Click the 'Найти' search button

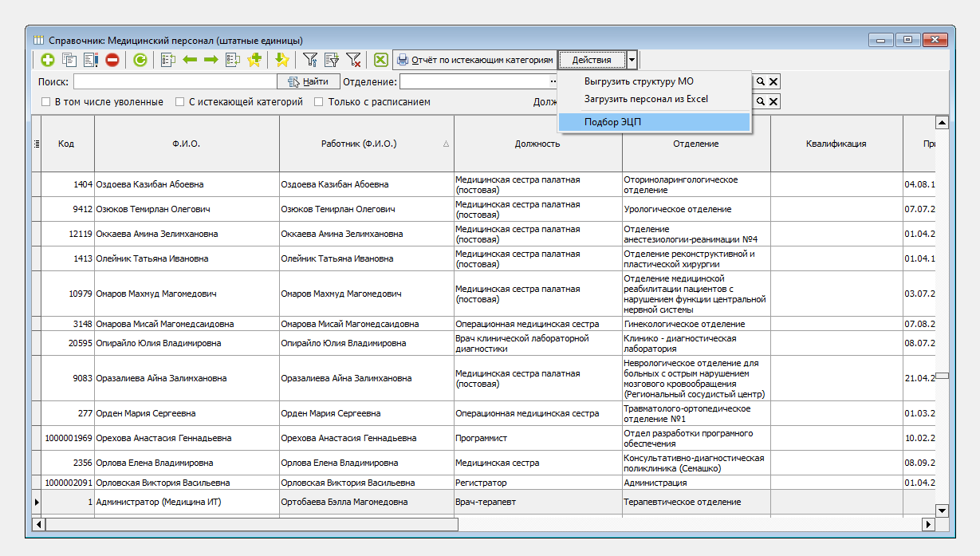307,81
